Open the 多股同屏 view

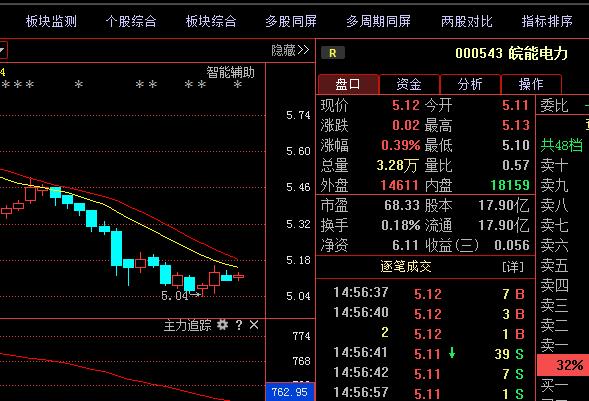pos(291,21)
